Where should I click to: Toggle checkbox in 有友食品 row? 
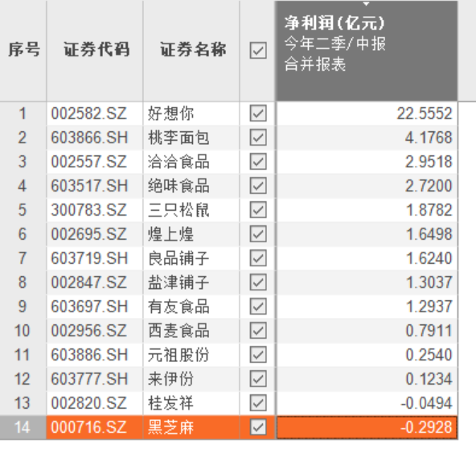click(x=258, y=307)
